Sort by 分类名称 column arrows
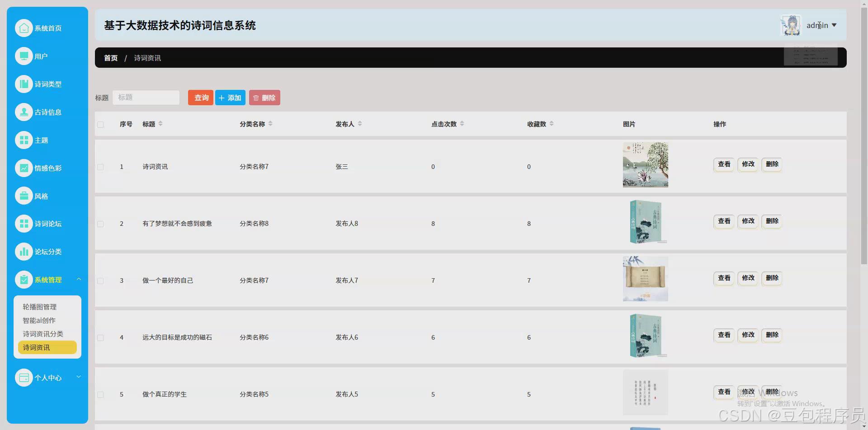 tap(270, 124)
